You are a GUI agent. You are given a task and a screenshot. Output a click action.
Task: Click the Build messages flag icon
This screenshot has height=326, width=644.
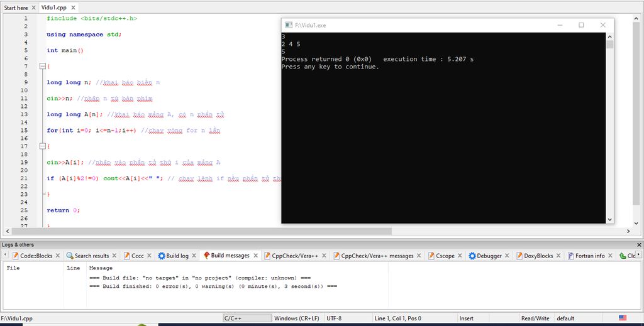click(206, 256)
